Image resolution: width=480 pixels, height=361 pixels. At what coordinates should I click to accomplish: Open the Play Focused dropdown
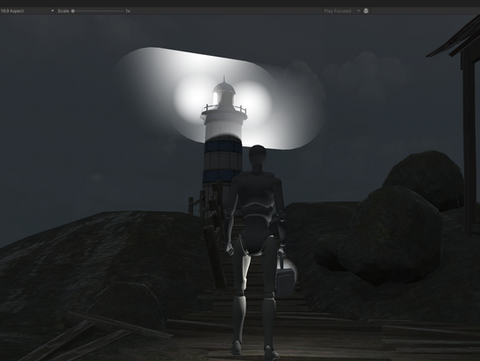[342, 11]
